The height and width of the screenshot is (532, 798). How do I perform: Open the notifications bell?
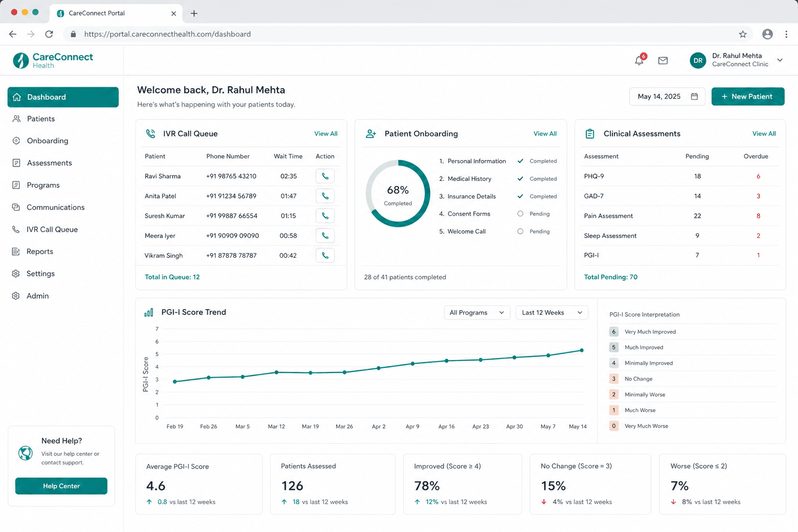[x=640, y=60]
